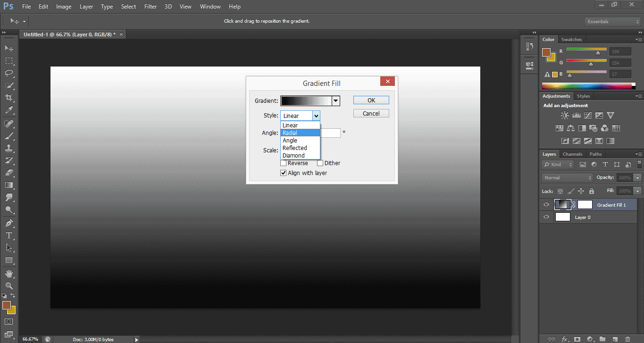Click the delete layer trash icon
This screenshot has height=343, width=644.
627,339
